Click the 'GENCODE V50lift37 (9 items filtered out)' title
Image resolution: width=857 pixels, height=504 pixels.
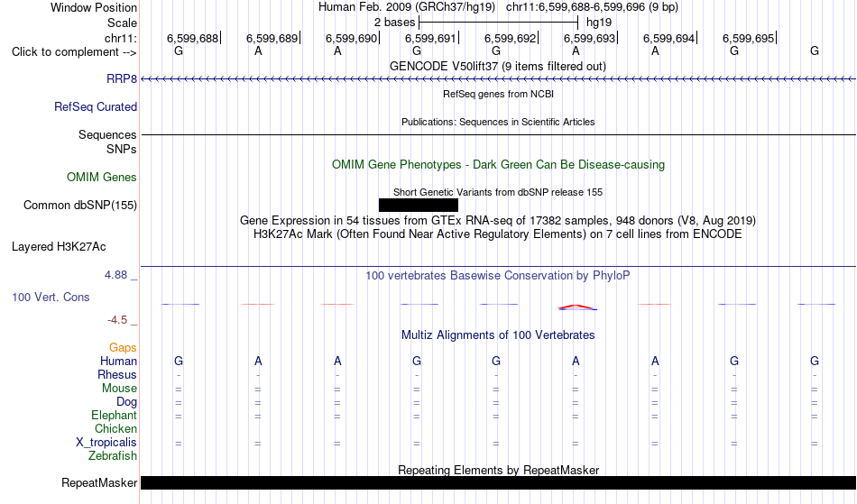point(498,66)
